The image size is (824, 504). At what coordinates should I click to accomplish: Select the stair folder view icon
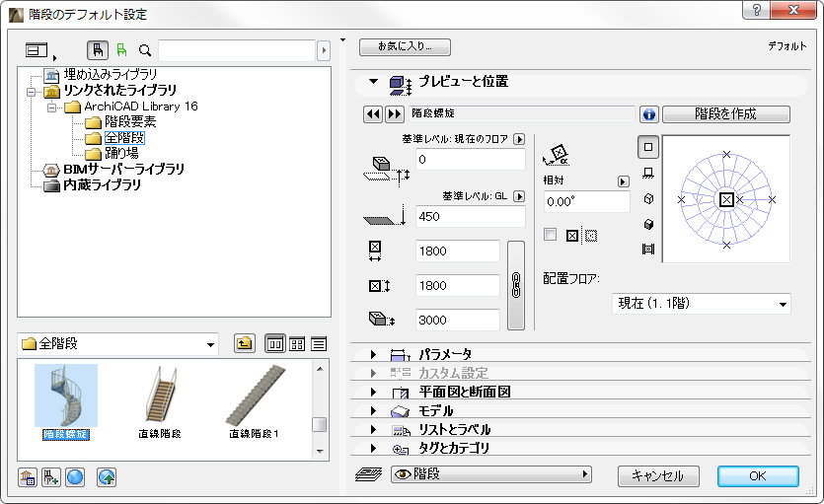click(x=98, y=50)
